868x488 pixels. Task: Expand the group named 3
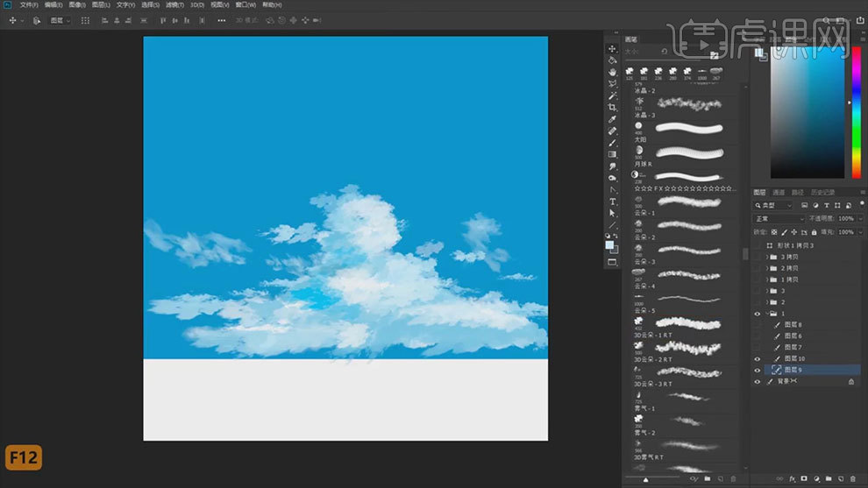[767, 291]
